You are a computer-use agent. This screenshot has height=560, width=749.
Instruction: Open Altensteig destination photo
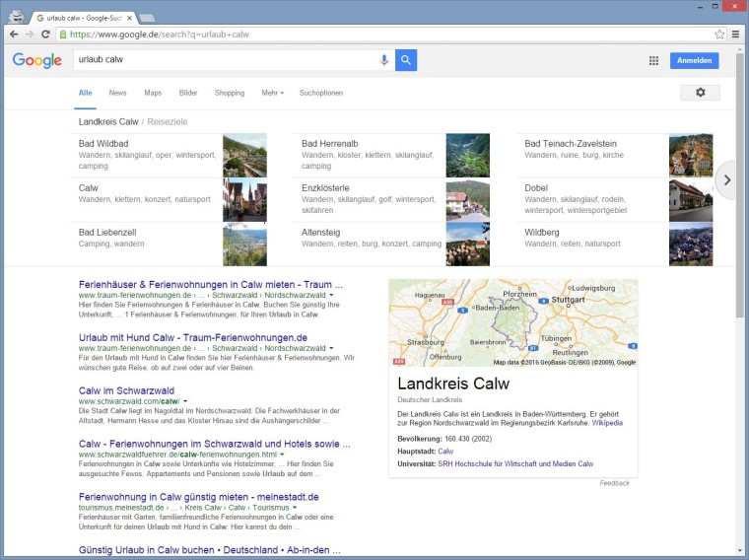point(468,245)
